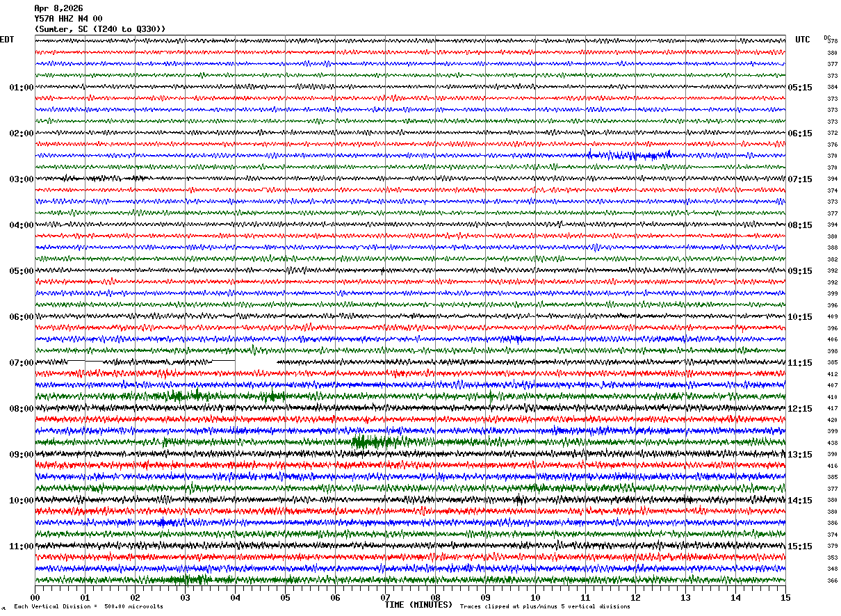Select DC offset value 416
841x616 pixels.
(x=832, y=466)
